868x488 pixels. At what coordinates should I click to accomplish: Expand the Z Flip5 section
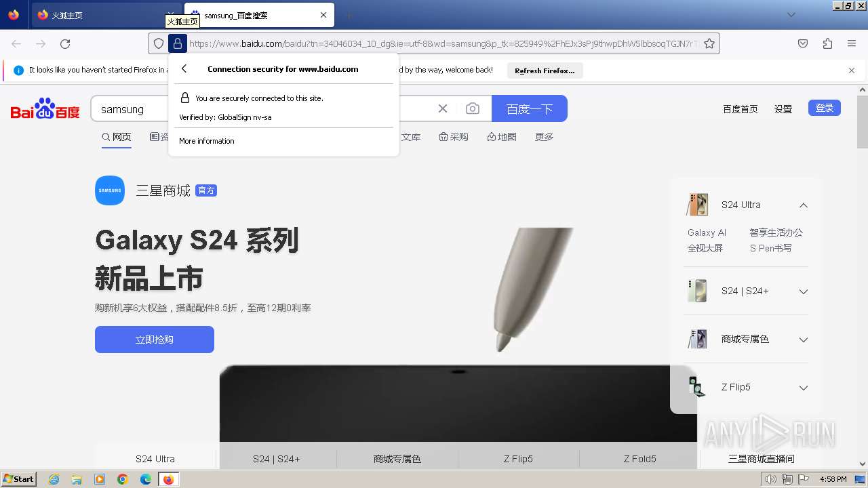click(803, 388)
